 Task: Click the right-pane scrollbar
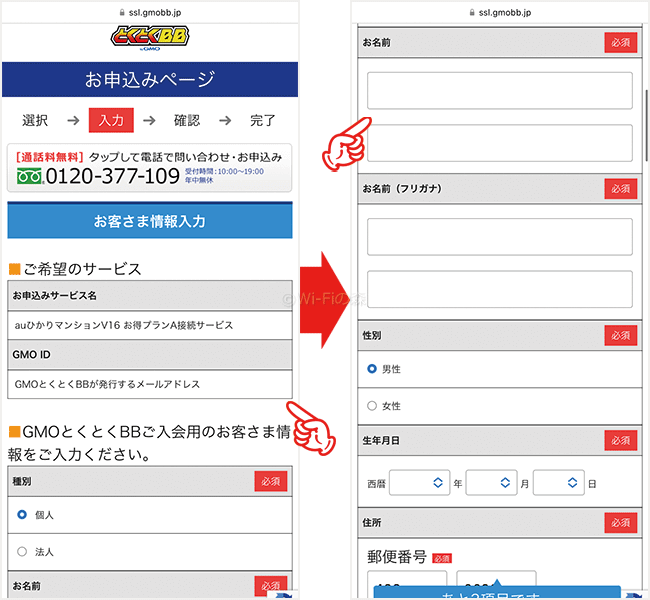pyautogui.click(x=646, y=125)
